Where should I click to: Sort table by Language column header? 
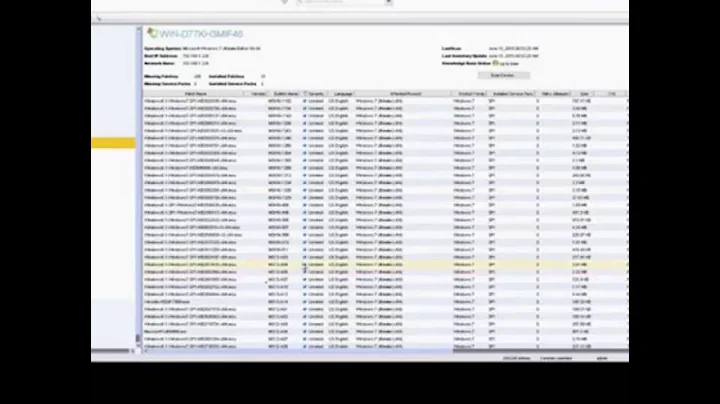(x=342, y=94)
